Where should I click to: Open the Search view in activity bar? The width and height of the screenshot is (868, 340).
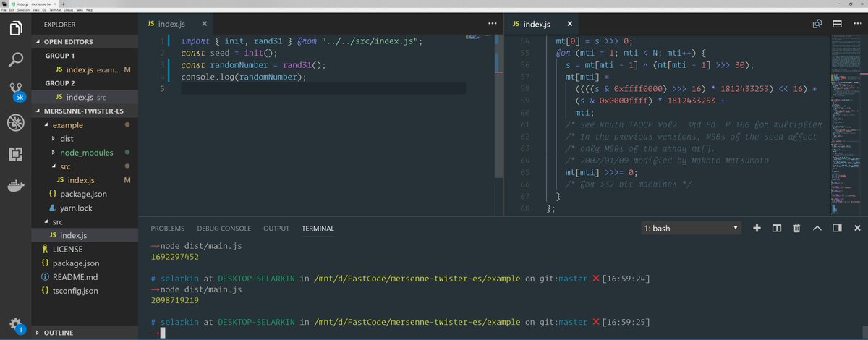pyautogui.click(x=15, y=60)
